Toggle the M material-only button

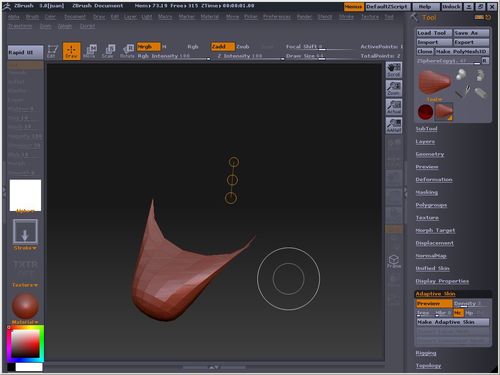click(164, 47)
